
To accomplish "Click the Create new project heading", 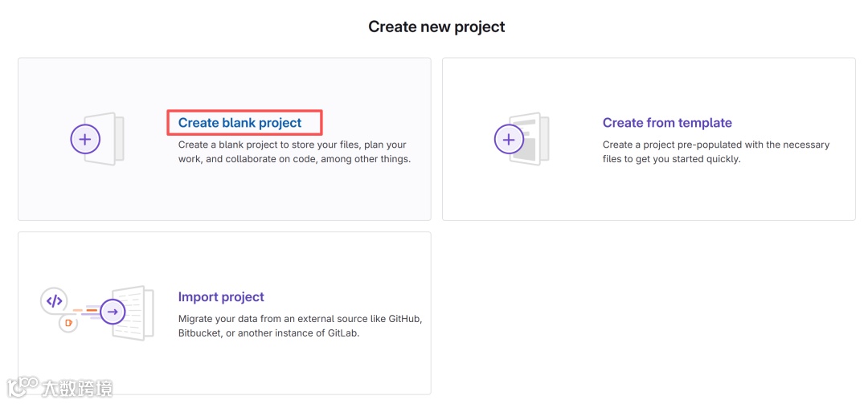I will [x=436, y=27].
